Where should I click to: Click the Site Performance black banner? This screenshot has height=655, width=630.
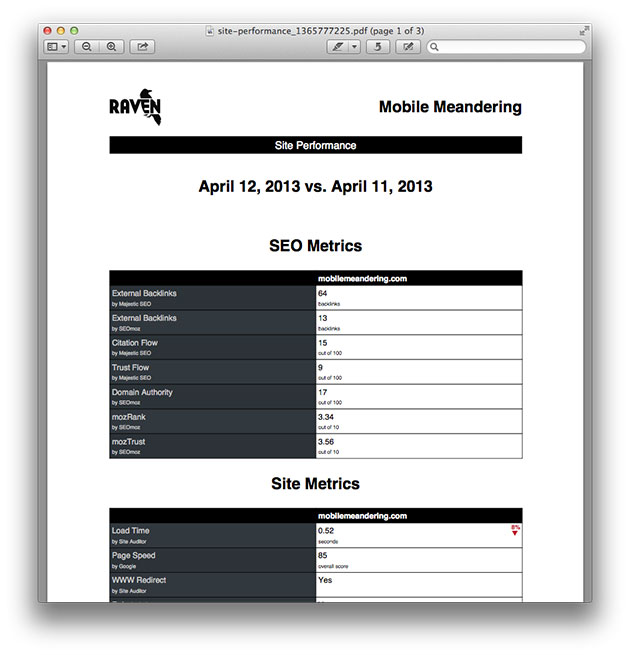point(315,145)
